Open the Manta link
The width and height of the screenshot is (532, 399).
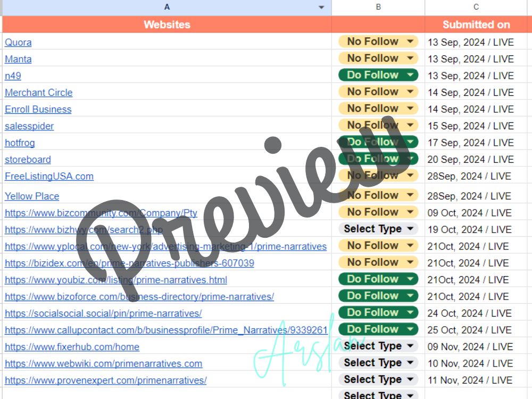click(18, 59)
